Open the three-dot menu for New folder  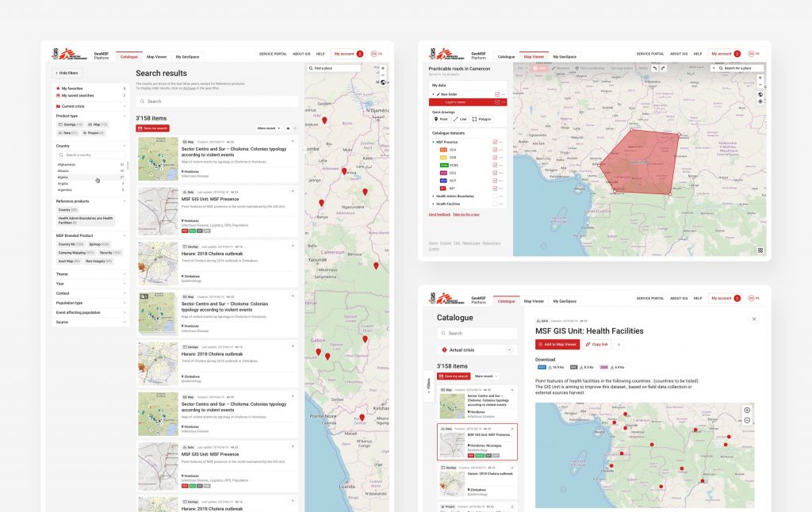point(504,94)
